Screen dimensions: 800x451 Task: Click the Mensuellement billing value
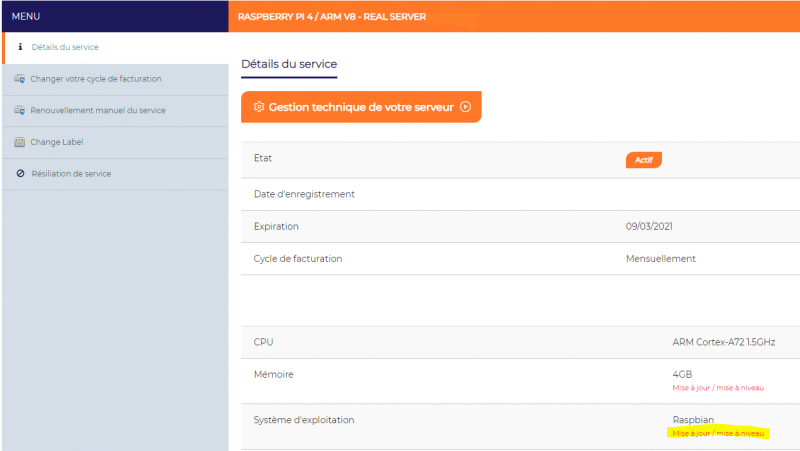pos(661,259)
